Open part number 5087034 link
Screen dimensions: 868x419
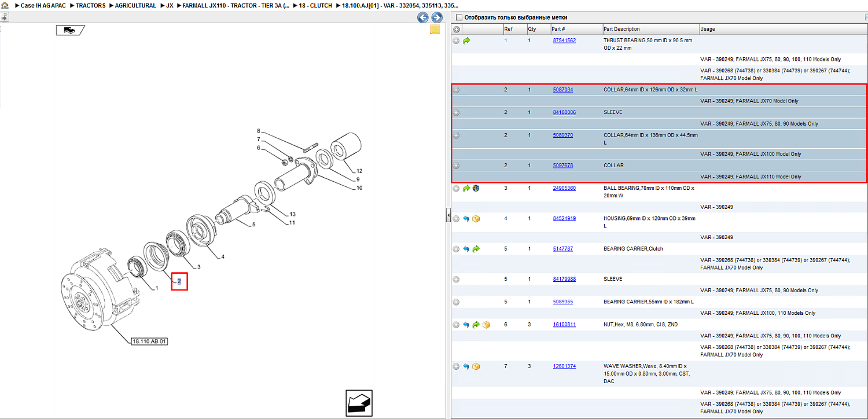(563, 90)
